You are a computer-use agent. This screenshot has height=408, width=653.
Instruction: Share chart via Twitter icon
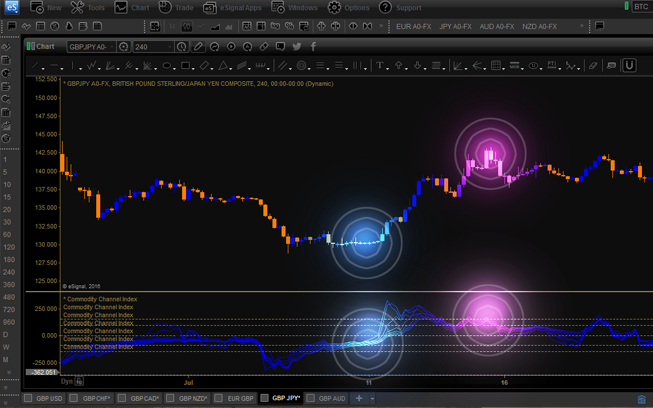pos(297,47)
